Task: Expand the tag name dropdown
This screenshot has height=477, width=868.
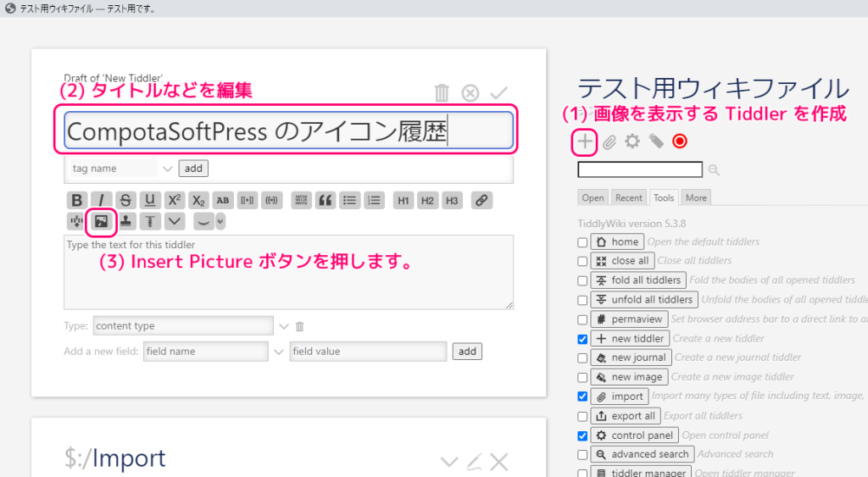Action: pos(168,169)
